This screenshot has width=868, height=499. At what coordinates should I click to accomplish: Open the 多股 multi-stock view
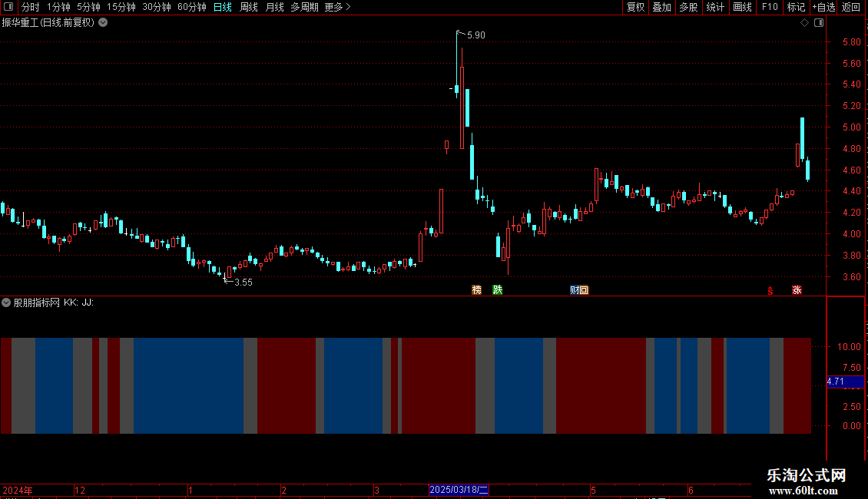coord(688,7)
